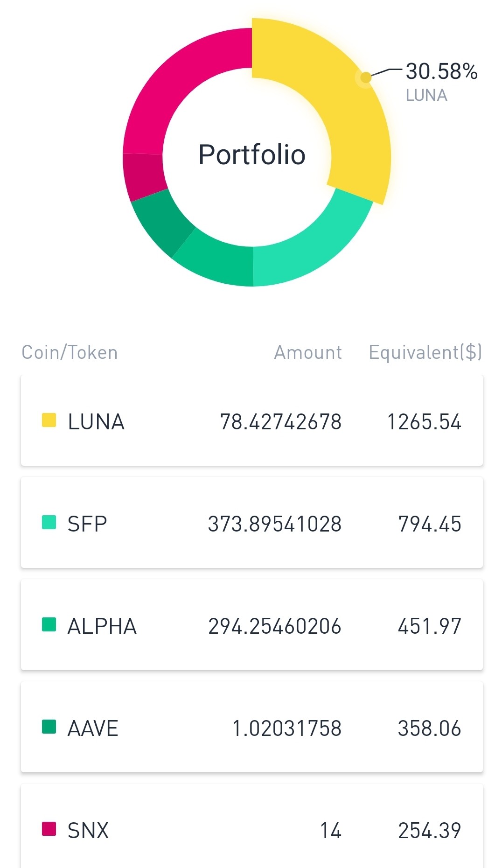
Task: Open the SFP holdings row
Action: (x=252, y=522)
